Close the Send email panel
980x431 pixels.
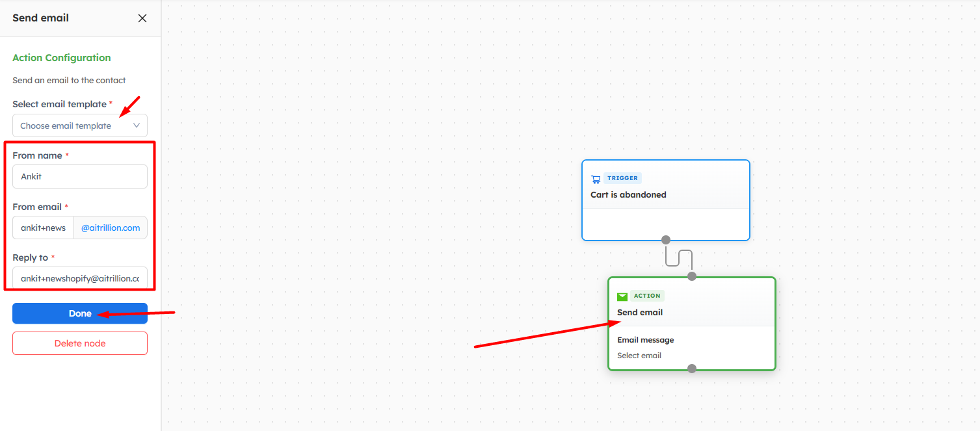142,18
